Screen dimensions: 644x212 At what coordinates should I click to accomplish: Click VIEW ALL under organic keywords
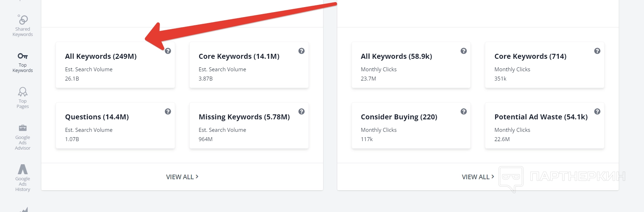182,177
